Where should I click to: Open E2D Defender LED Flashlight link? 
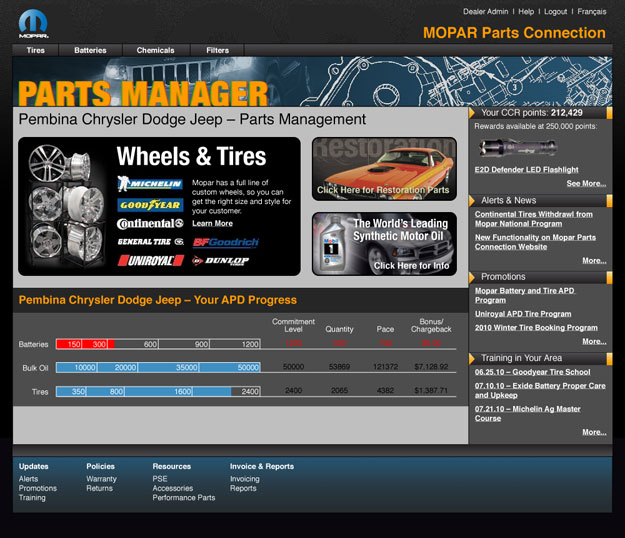[x=526, y=170]
